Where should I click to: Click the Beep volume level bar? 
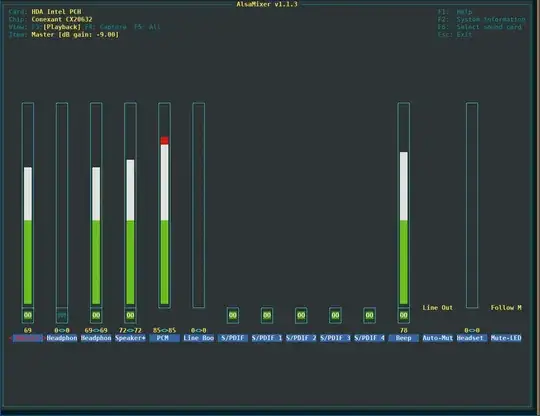point(404,228)
